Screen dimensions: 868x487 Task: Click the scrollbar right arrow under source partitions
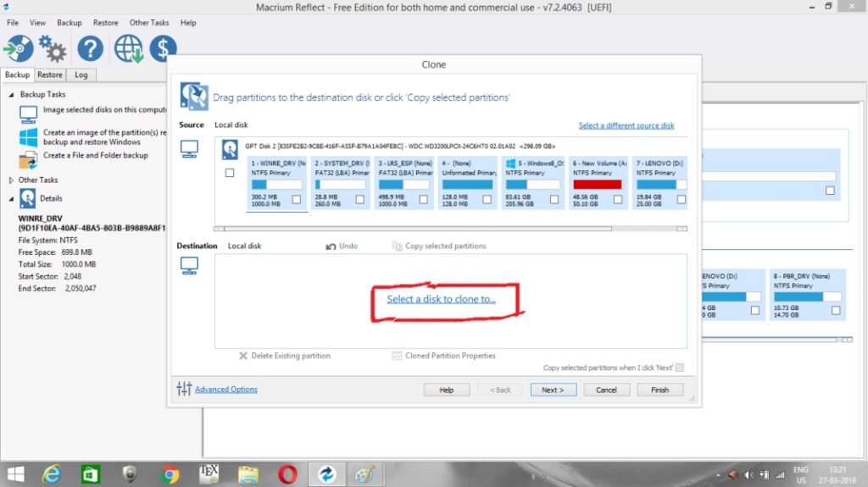click(682, 229)
